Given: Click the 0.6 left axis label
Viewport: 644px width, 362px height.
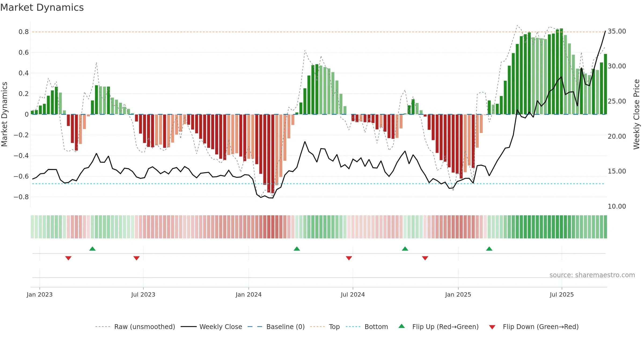Looking at the screenshot, I should tap(24, 53).
